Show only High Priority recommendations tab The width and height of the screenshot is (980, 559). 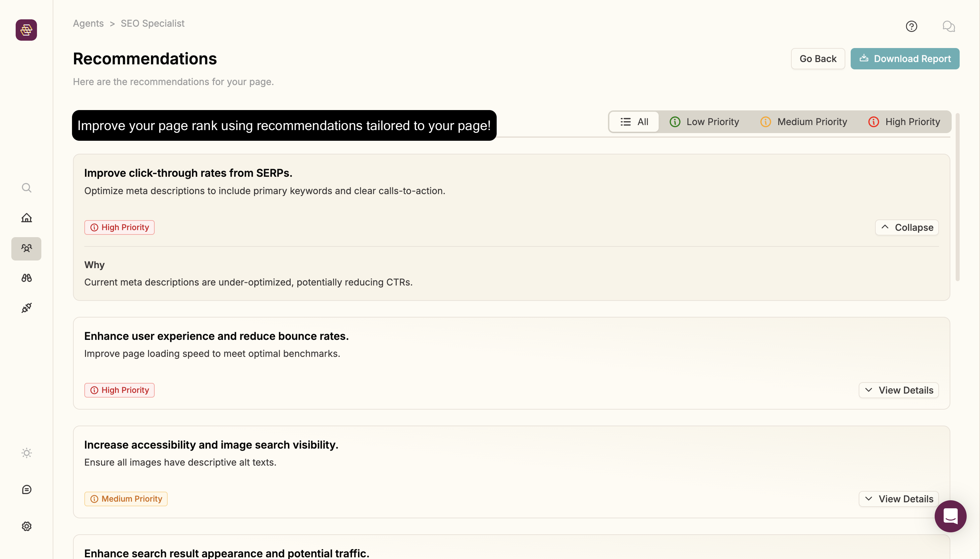point(904,122)
